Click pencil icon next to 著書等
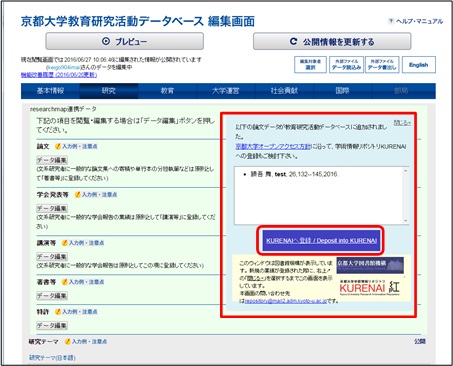Image resolution: width=453 pixels, height=366 pixels. click(x=65, y=282)
